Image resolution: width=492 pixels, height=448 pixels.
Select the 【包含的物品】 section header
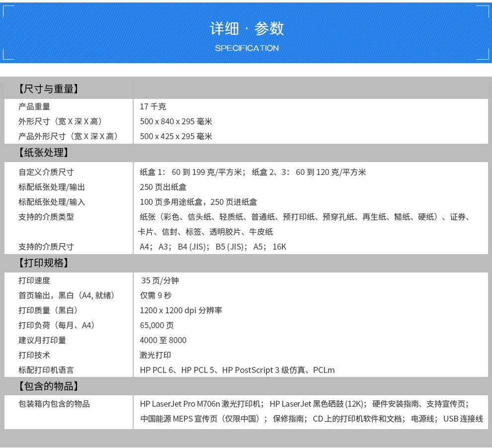(x=49, y=386)
